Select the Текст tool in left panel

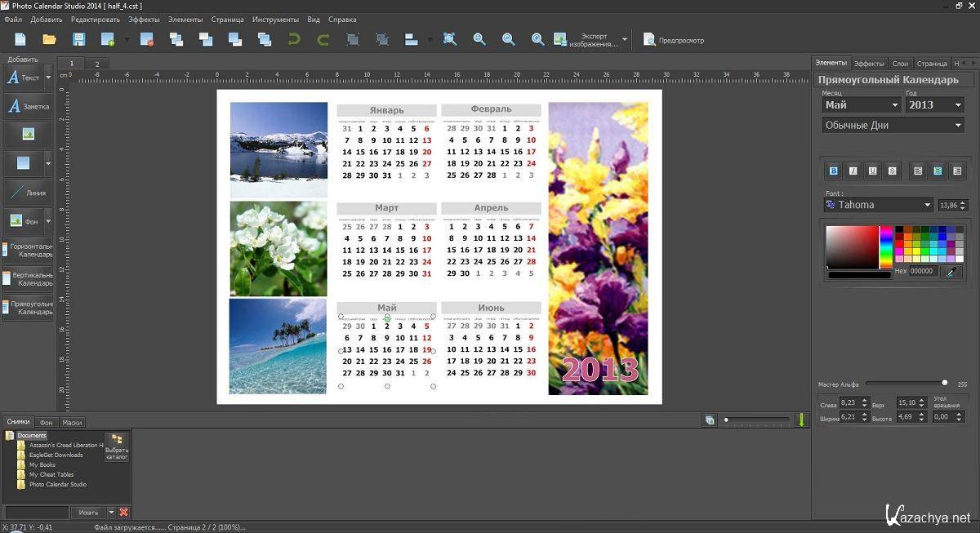tap(23, 78)
